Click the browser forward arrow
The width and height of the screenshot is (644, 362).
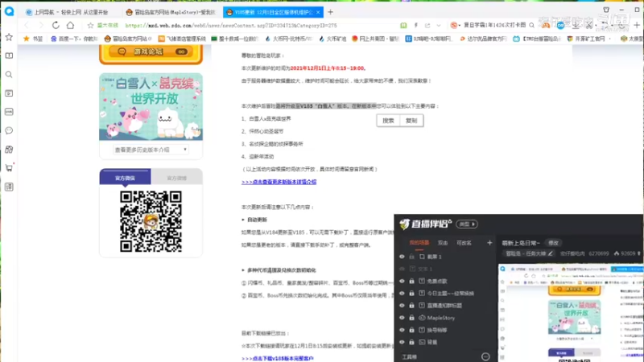[41, 26]
